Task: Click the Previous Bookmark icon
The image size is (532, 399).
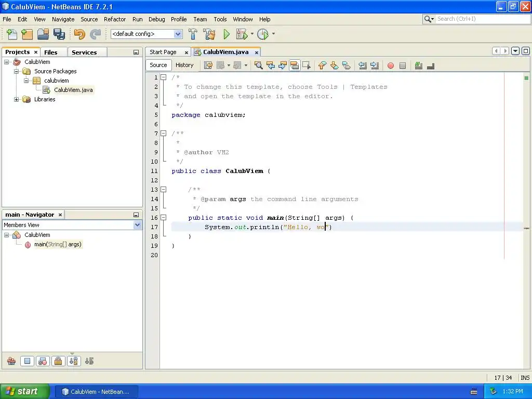Action: point(322,65)
